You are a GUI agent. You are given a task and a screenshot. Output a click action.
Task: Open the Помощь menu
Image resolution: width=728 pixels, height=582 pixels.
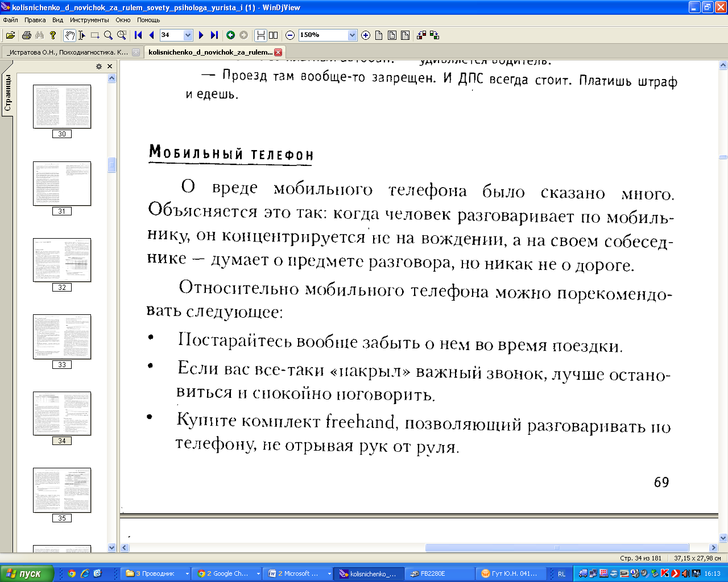(x=148, y=20)
